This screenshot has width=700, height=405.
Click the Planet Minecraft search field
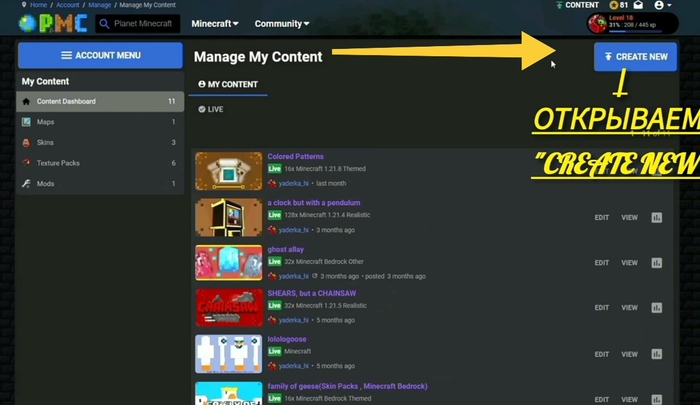[x=140, y=23]
